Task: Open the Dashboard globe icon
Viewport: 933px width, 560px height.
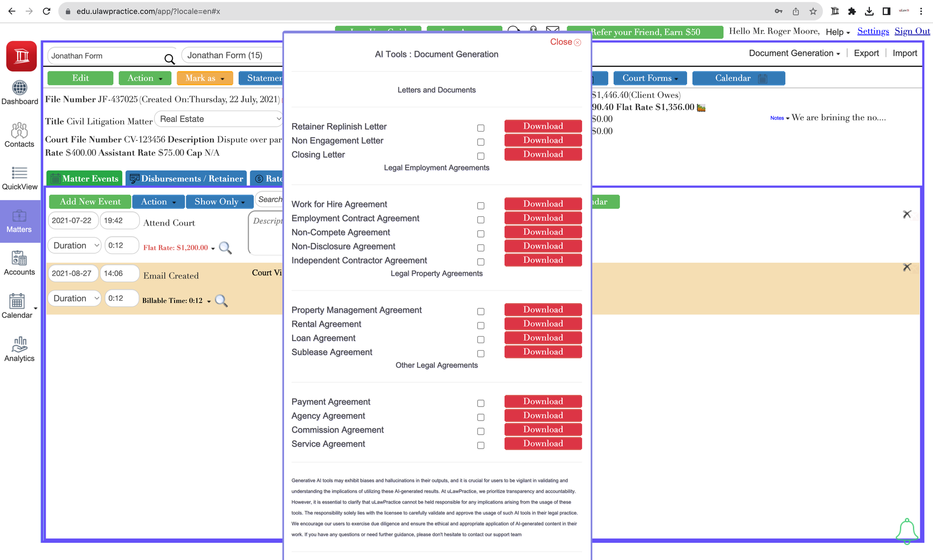Action: pyautogui.click(x=19, y=88)
